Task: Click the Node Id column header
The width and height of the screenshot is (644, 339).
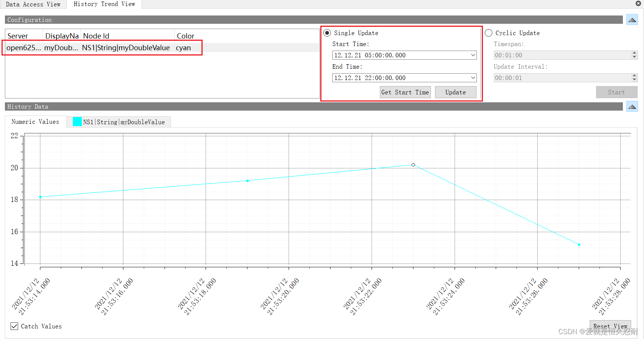Action: point(128,36)
